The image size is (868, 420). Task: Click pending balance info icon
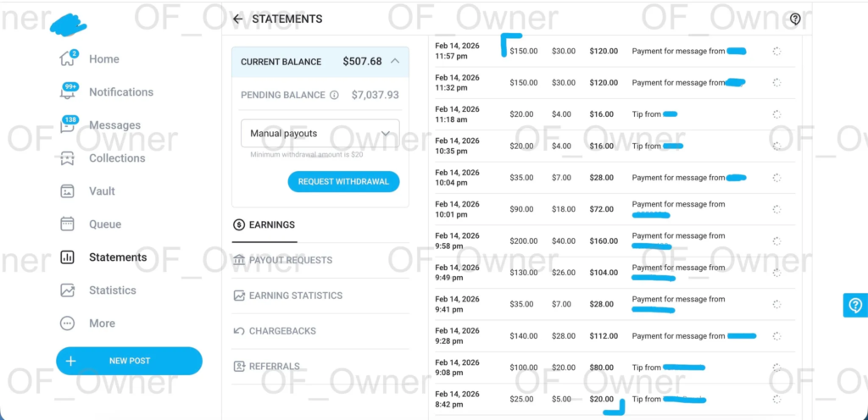tap(334, 95)
